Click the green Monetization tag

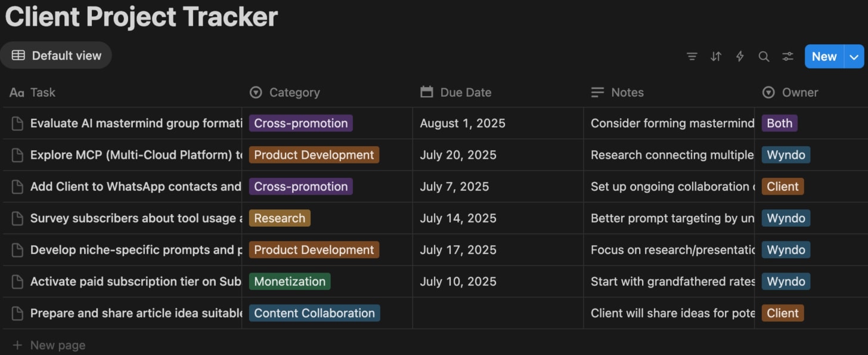[290, 282]
